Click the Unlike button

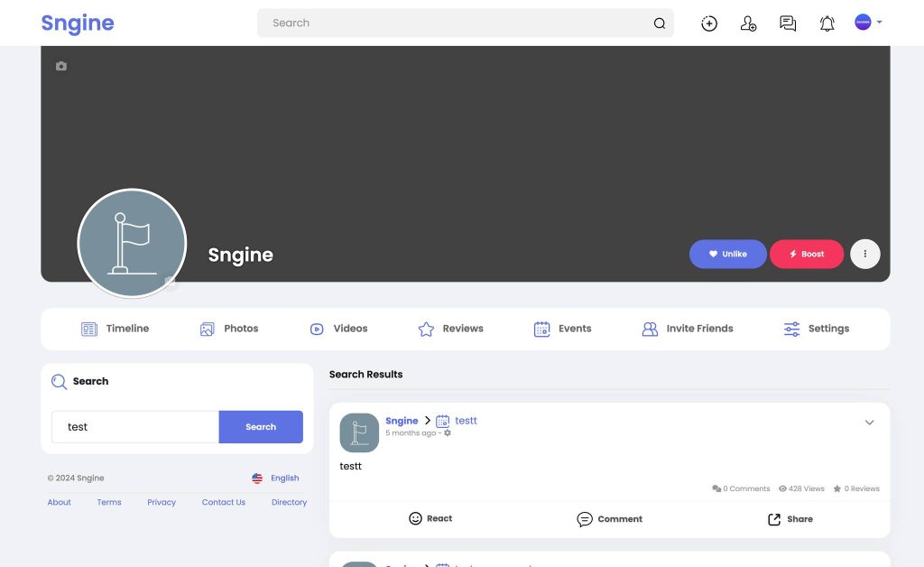728,254
